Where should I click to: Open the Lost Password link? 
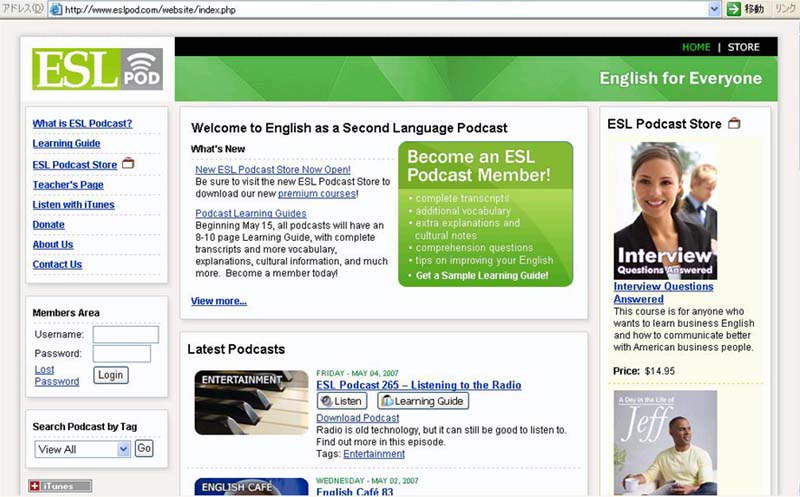[57, 376]
